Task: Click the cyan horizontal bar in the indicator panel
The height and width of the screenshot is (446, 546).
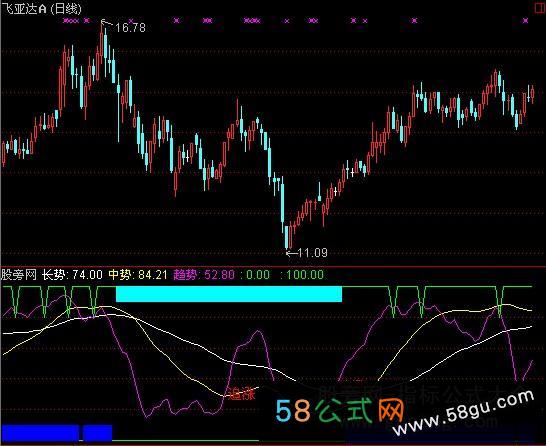Action: (229, 294)
